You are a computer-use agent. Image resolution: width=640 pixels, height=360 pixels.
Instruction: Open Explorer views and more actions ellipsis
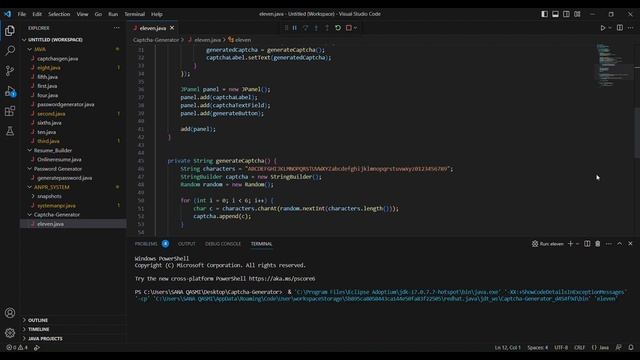[117, 28]
